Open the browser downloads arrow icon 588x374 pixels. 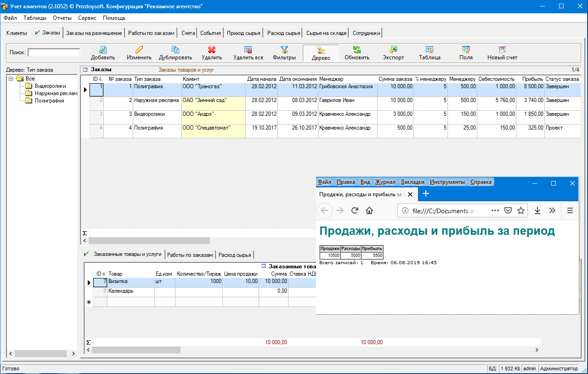pyautogui.click(x=537, y=210)
